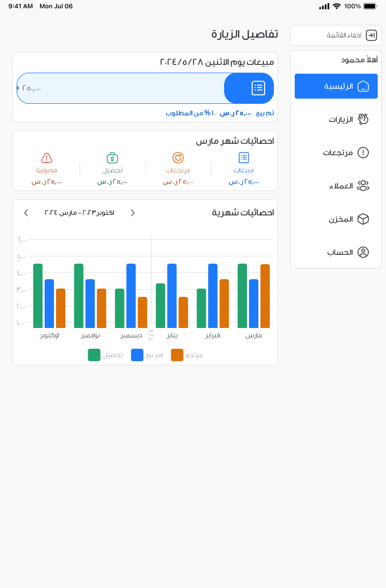This screenshot has width=386, height=588.
Task: Click the orange مرتجع legend swatch
Action: (x=177, y=355)
